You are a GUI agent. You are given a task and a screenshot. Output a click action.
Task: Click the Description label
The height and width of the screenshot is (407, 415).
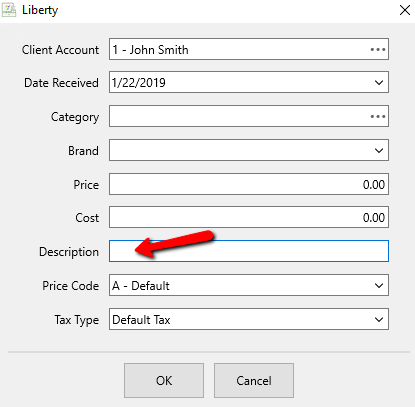pos(69,252)
